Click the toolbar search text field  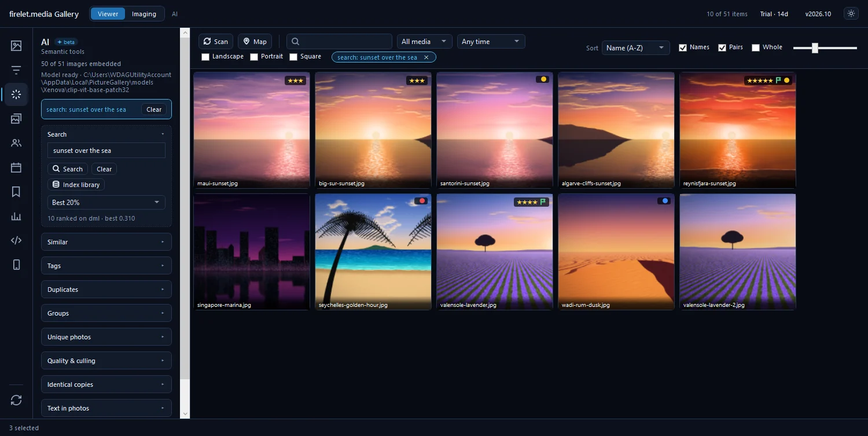pyautogui.click(x=339, y=42)
